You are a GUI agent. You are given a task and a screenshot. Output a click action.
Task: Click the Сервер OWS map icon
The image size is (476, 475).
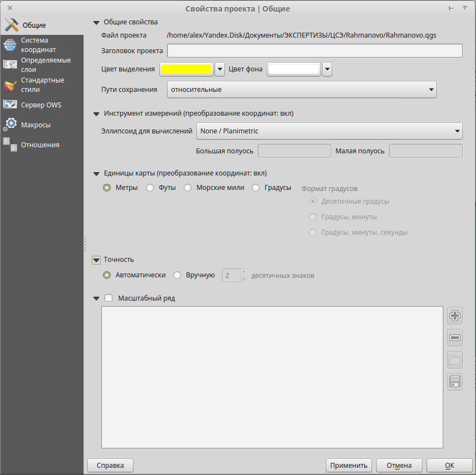10,105
